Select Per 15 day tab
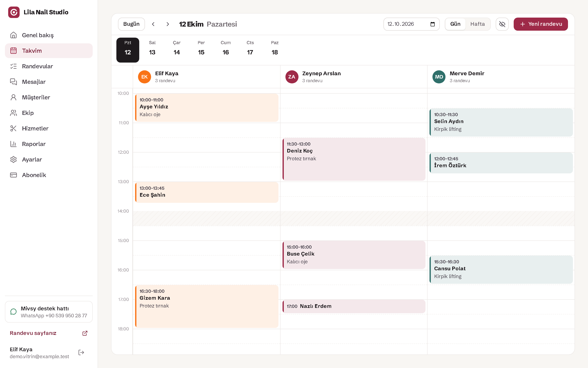588x368 pixels. click(201, 50)
